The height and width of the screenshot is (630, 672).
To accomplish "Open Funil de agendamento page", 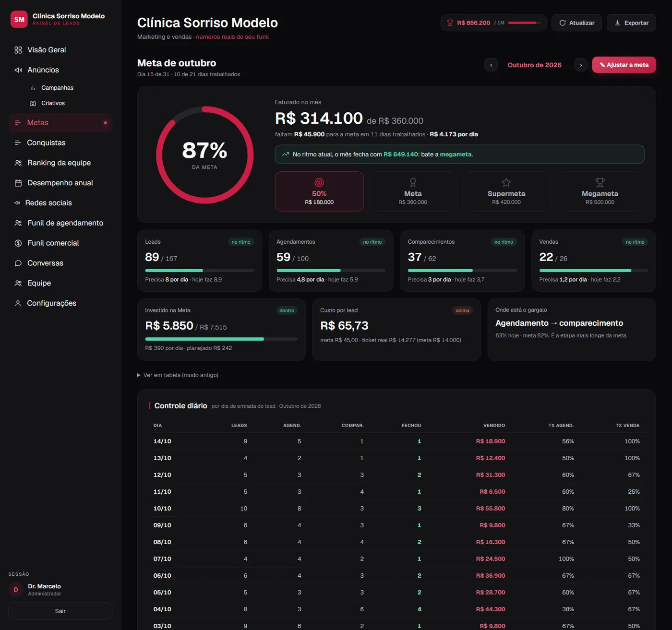I will pos(60,223).
